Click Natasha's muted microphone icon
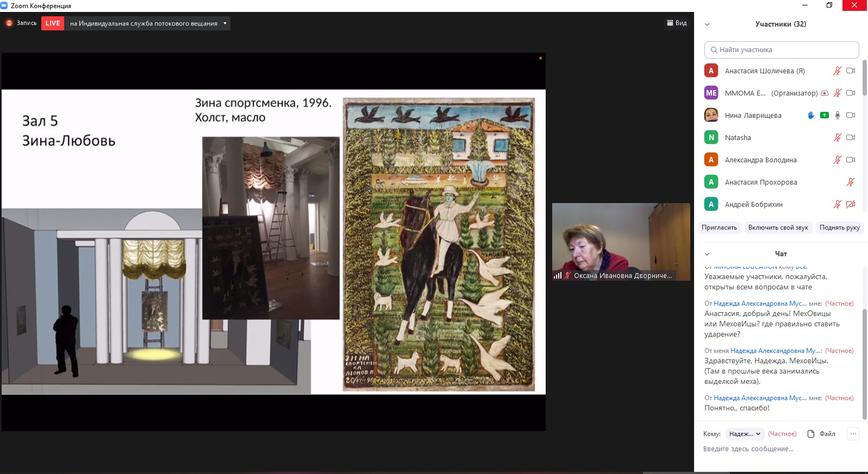868x474 pixels. point(837,137)
